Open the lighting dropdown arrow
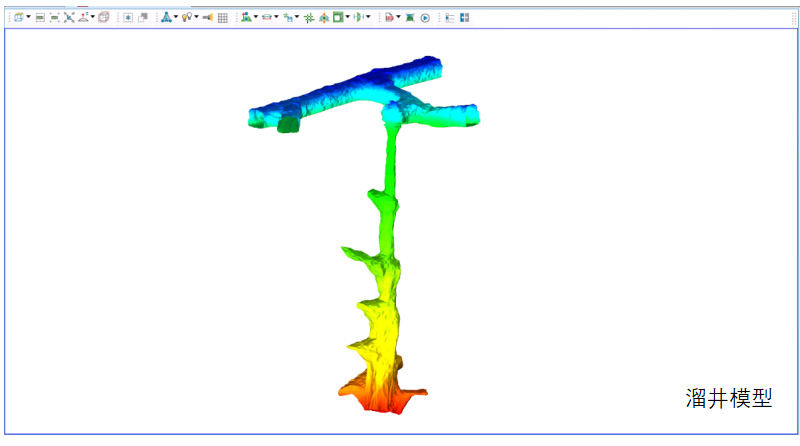 (196, 17)
